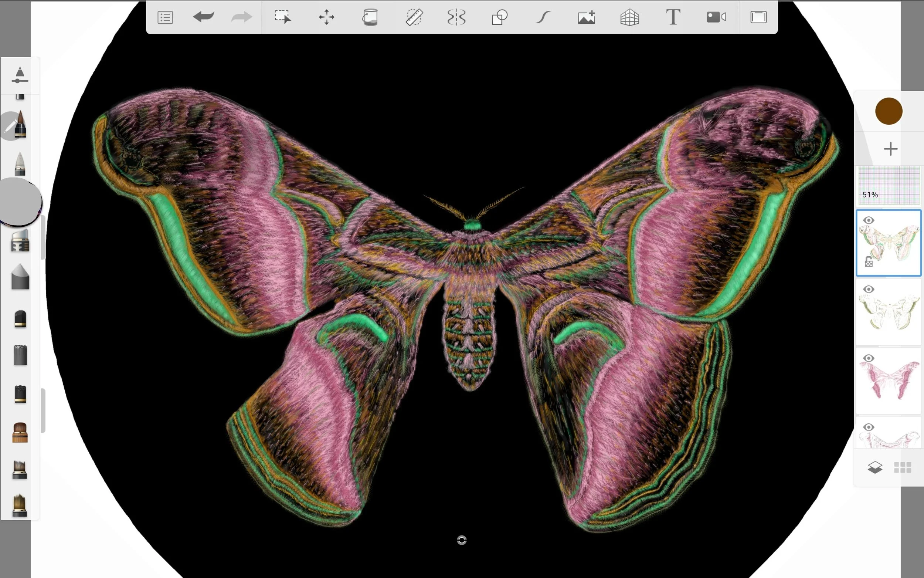Image resolution: width=924 pixels, height=578 pixels.
Task: Add a new layer with plus
Action: [x=890, y=149]
